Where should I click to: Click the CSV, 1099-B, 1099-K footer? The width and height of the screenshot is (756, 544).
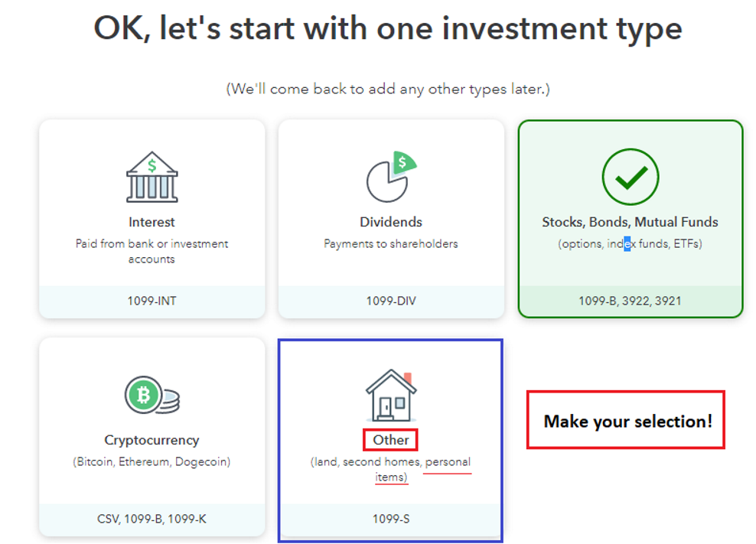point(152,519)
